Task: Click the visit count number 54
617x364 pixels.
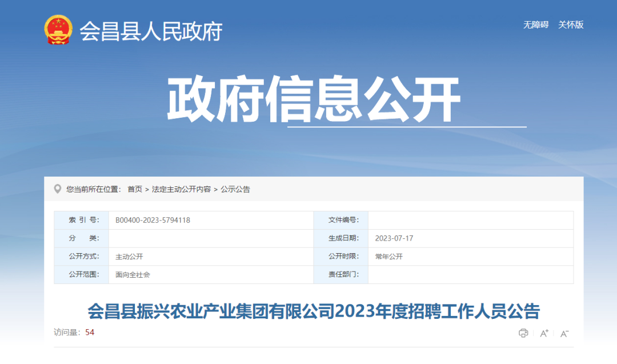Action: point(90,333)
